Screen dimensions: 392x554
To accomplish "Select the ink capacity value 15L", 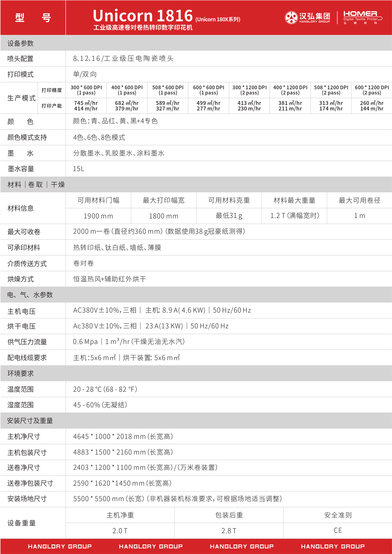I will coord(79,169).
